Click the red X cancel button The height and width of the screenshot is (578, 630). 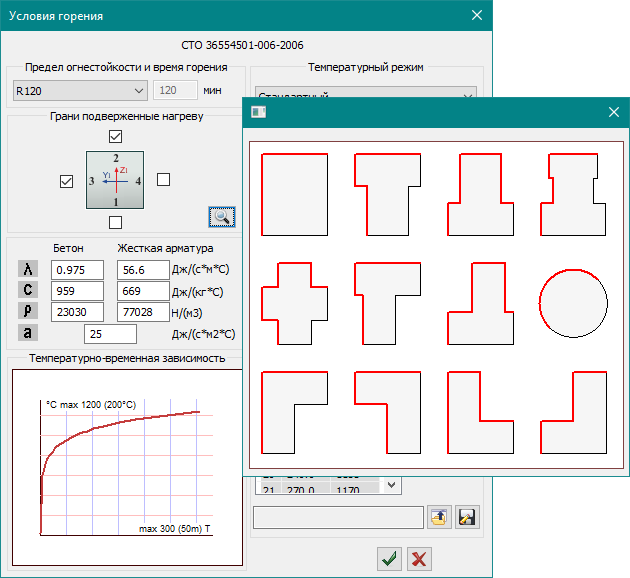[419, 559]
